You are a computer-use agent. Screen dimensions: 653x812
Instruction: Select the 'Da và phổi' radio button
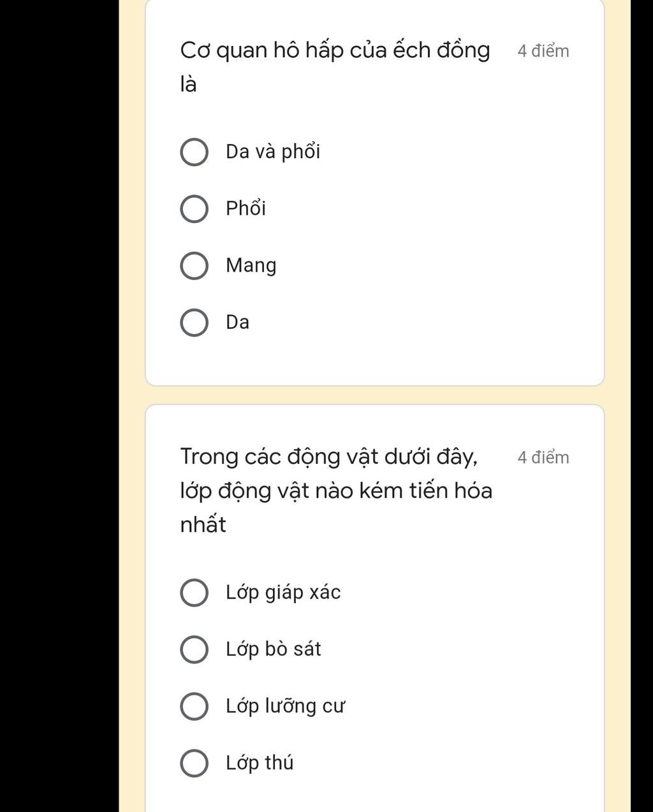click(194, 152)
